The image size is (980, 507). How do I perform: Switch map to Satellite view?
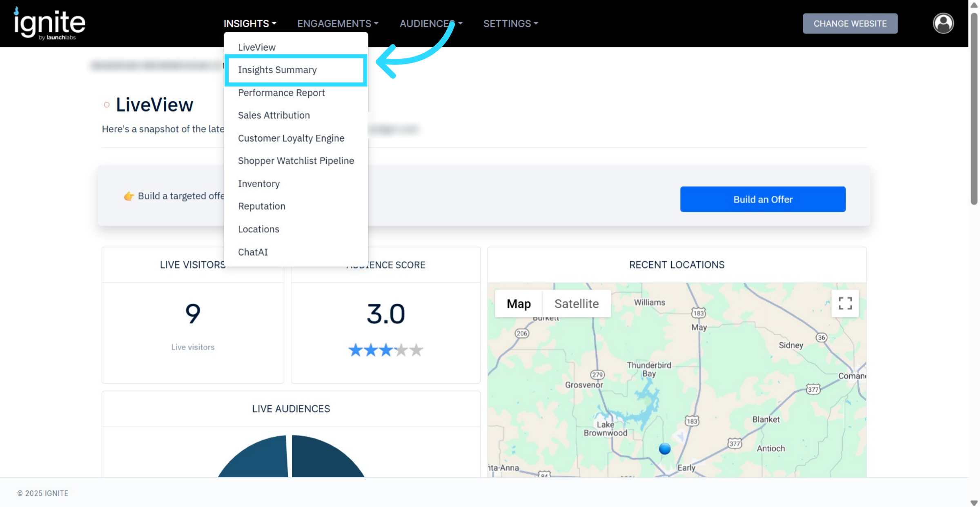(576, 304)
